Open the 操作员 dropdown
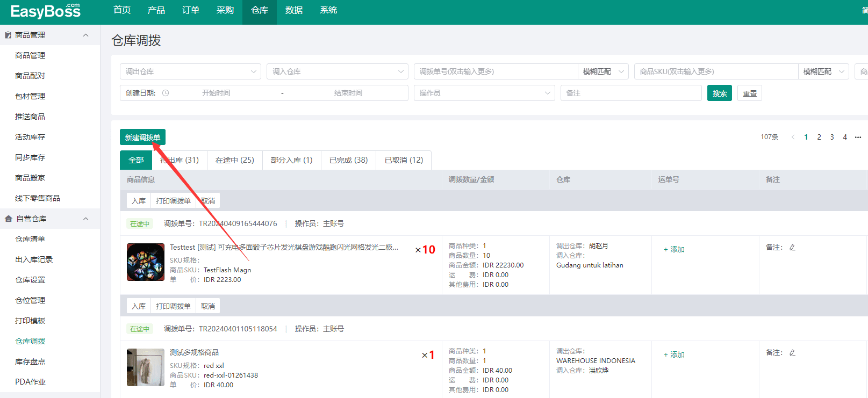Viewport: 868px width, 398px height. (x=484, y=93)
